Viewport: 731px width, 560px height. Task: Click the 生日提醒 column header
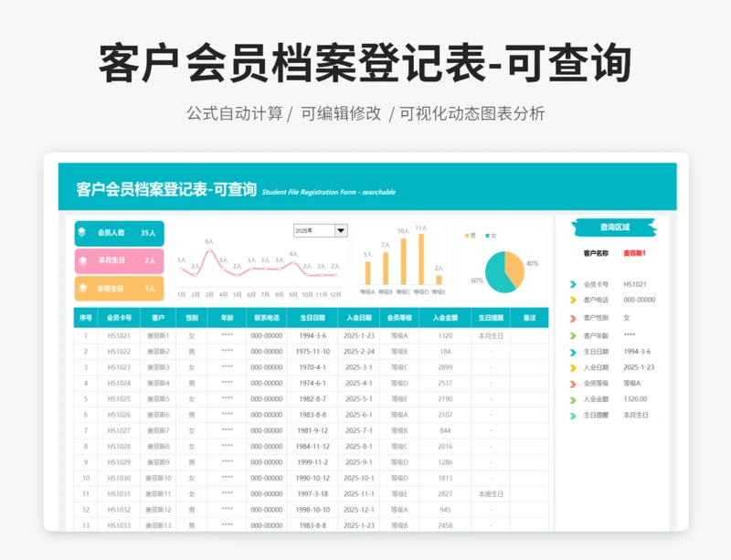pos(491,318)
